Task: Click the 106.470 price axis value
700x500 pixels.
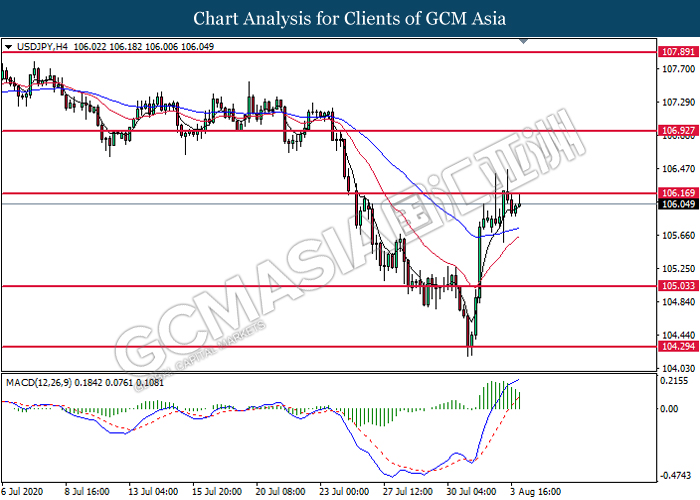Action: pyautogui.click(x=679, y=169)
